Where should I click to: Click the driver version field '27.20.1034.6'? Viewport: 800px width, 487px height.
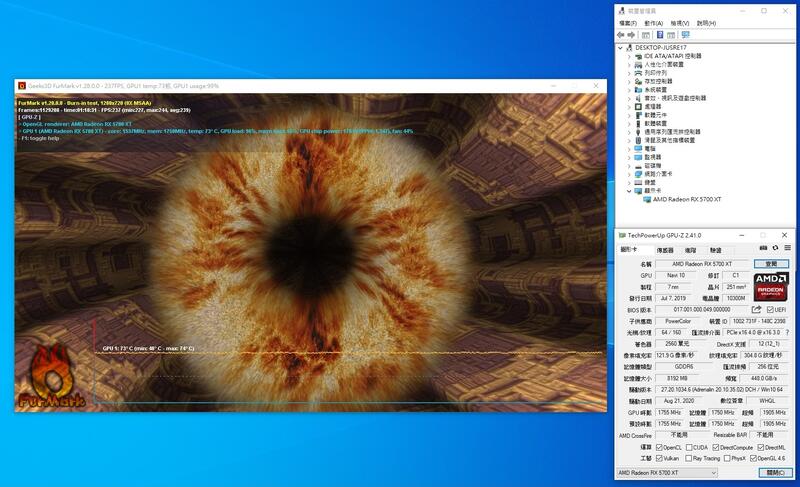tap(722, 389)
